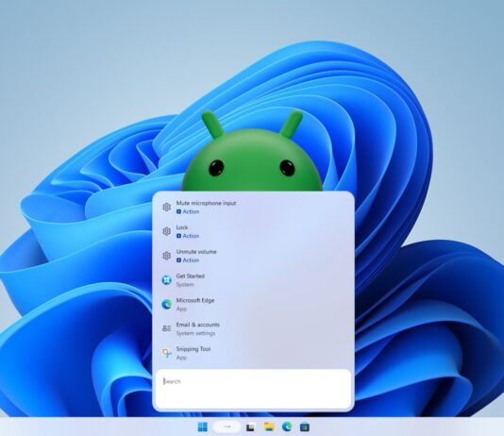504x436 pixels.
Task: Select the 'Snipping Tool' result text
Action: pos(193,349)
